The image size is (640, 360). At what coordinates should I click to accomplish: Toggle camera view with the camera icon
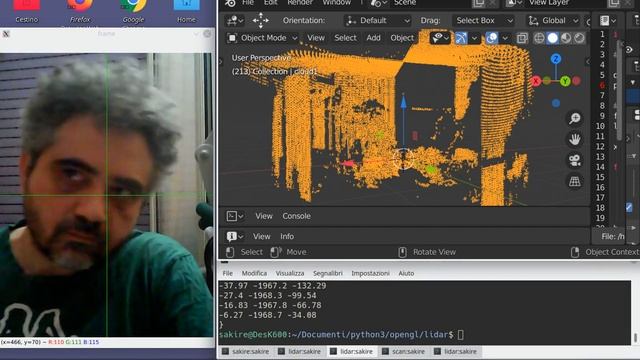(575, 160)
